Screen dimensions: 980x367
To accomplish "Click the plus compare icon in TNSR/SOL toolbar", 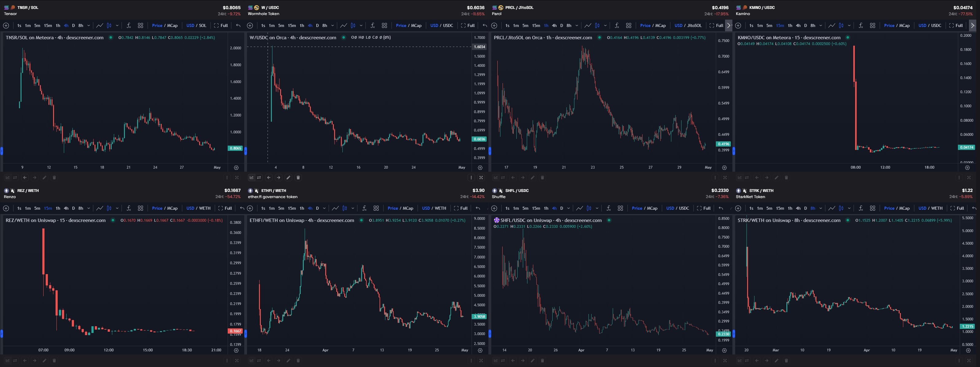I will pyautogui.click(x=6, y=25).
